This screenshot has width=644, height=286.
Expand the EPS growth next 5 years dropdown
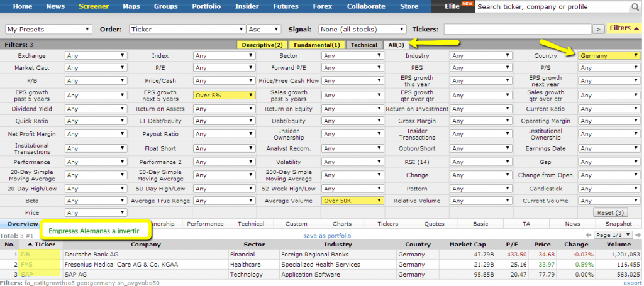(x=224, y=96)
